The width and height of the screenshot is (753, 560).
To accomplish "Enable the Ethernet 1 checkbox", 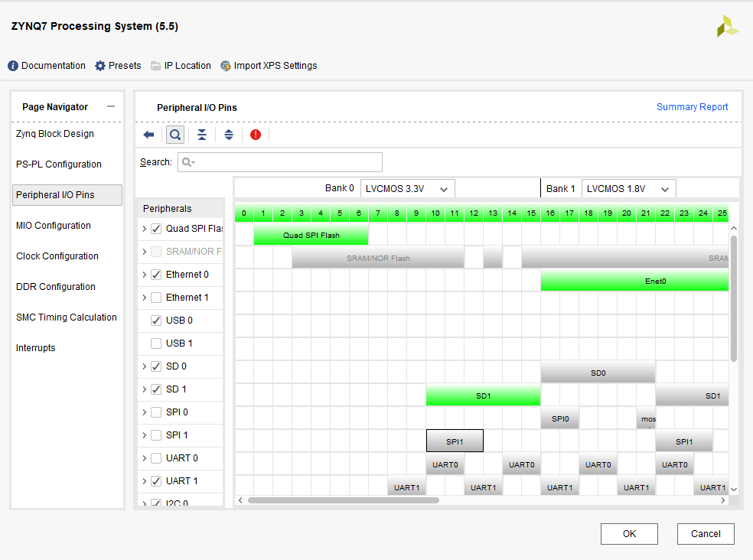I will [x=156, y=298].
